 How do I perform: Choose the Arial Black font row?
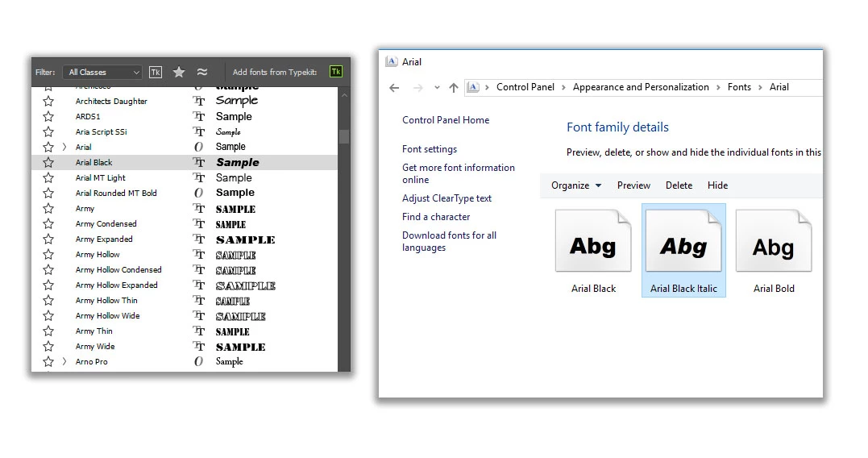[x=185, y=162]
